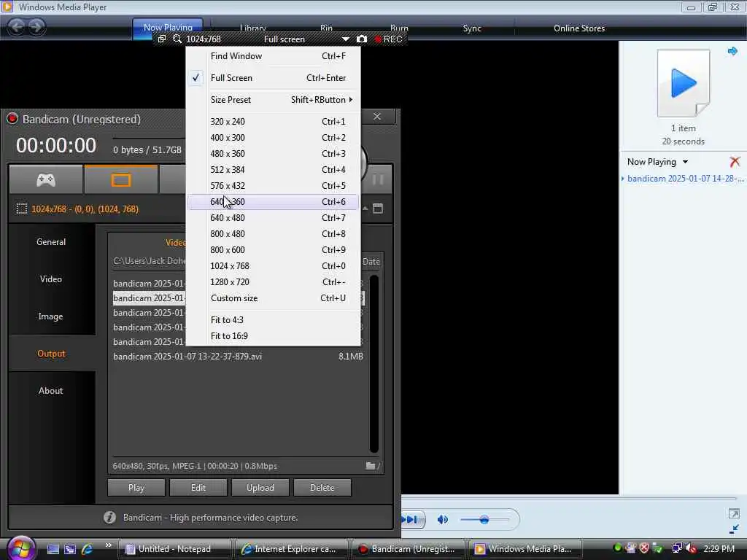The image size is (747, 560).
Task: Click the network connection tray icon
Action: 676,548
